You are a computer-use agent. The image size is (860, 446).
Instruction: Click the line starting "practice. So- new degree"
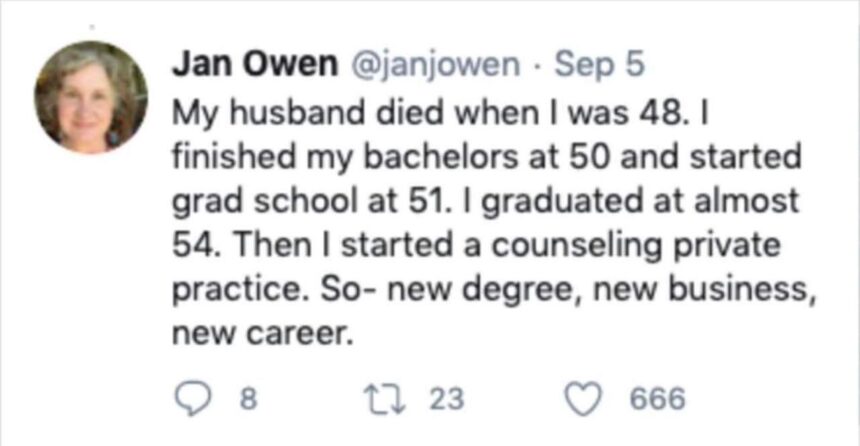tap(488, 290)
